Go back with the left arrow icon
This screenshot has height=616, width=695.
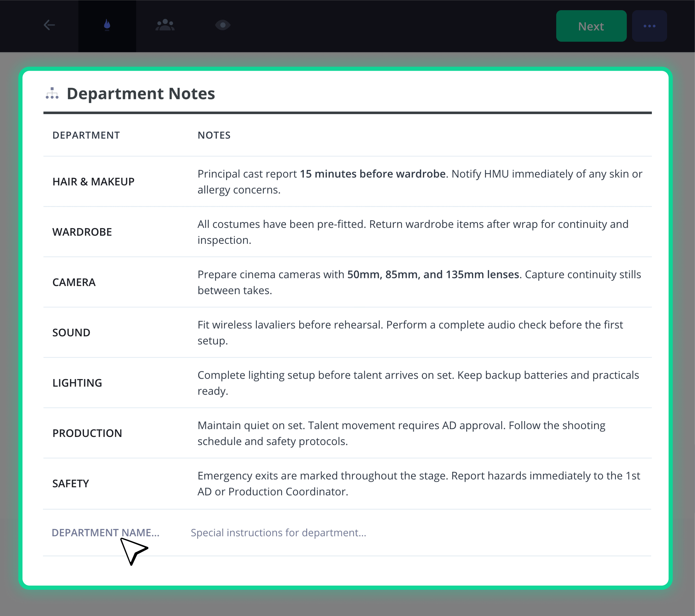[x=49, y=25]
